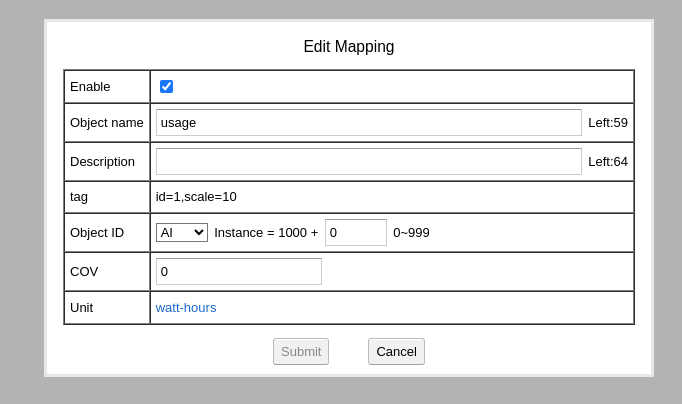Click the Left:59 character counter

click(x=608, y=123)
